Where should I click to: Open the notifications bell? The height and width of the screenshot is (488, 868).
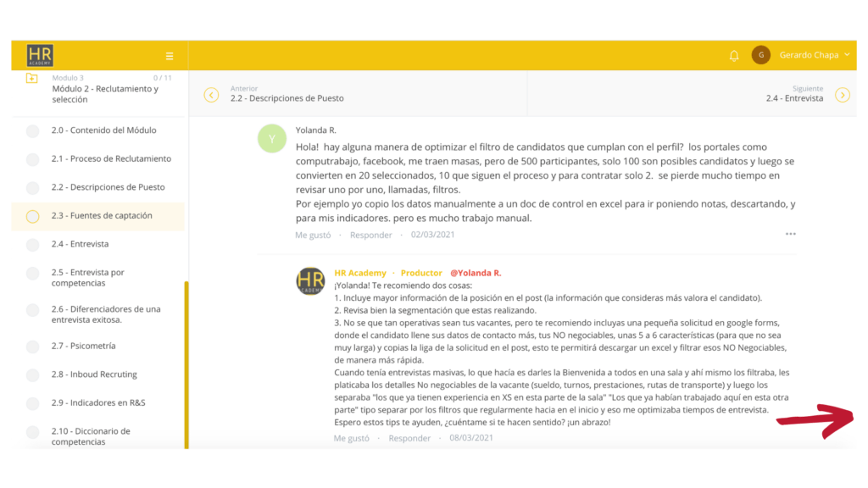(x=734, y=55)
